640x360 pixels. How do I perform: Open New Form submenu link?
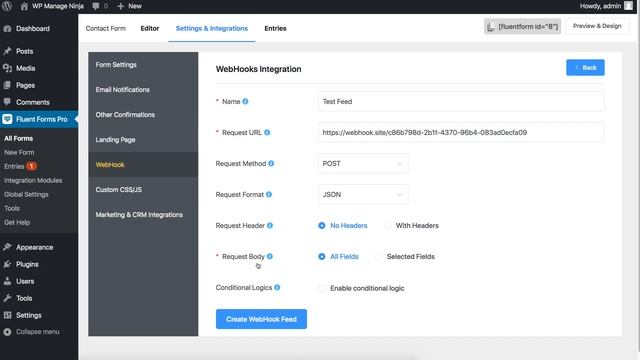19,152
